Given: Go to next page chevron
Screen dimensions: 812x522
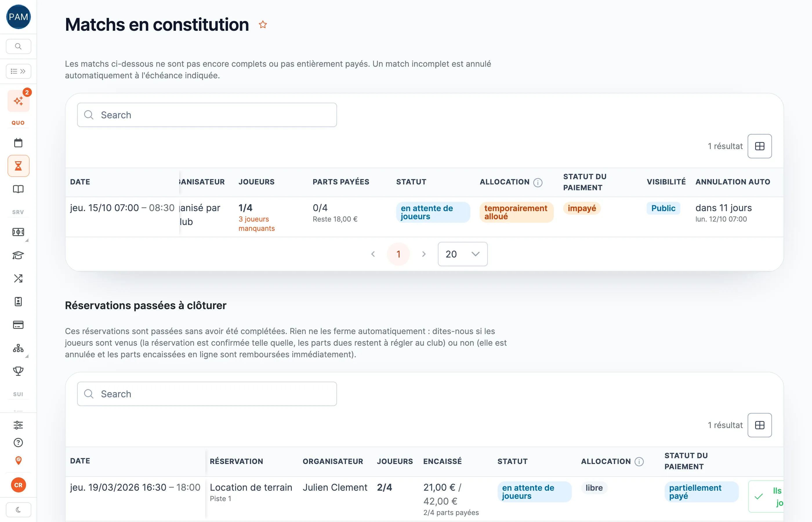Looking at the screenshot, I should [x=424, y=254].
